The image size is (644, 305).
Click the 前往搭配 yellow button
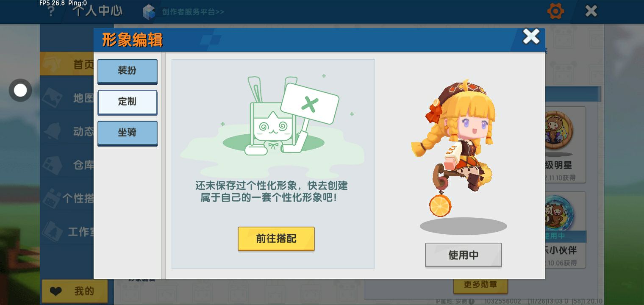(x=276, y=238)
